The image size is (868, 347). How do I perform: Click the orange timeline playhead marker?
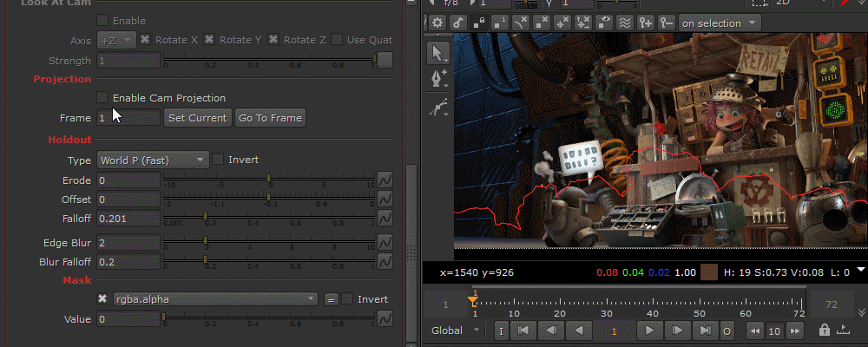coord(473,300)
